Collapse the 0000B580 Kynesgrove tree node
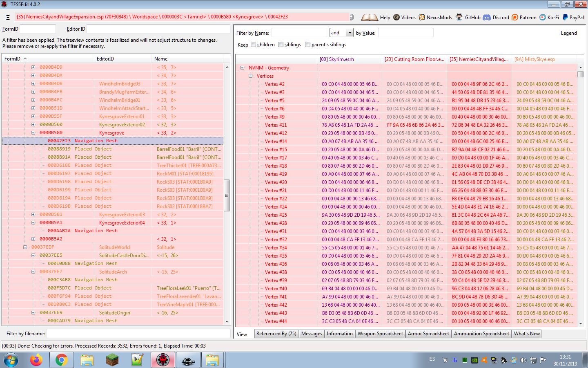Image resolution: width=588 pixels, height=368 pixels. click(x=33, y=133)
